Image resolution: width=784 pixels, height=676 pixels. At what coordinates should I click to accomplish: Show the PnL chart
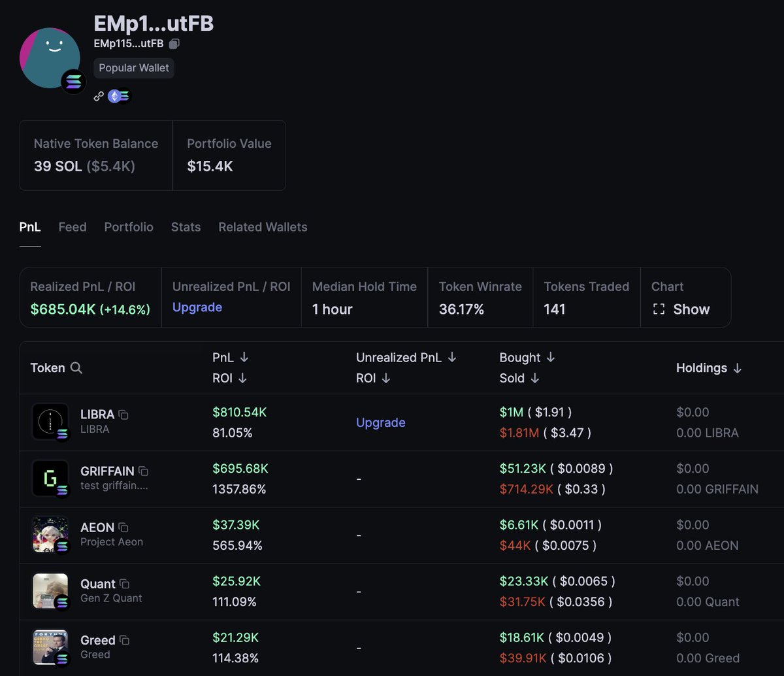pos(681,309)
